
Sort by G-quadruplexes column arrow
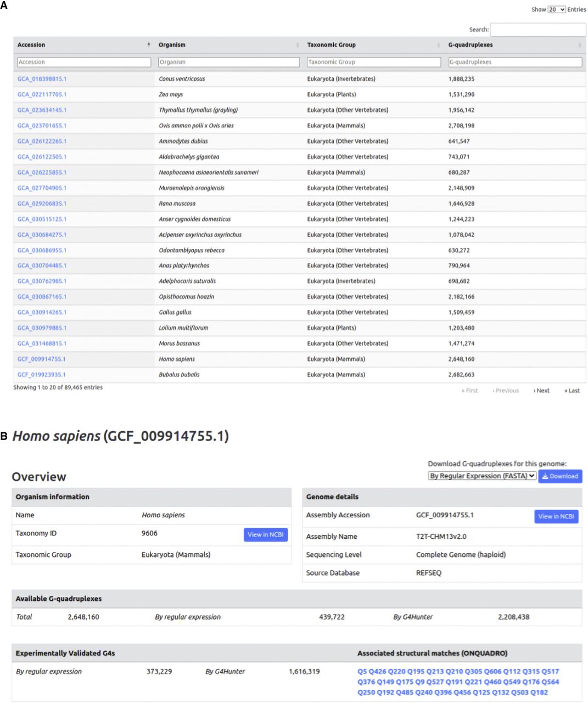pyautogui.click(x=580, y=45)
